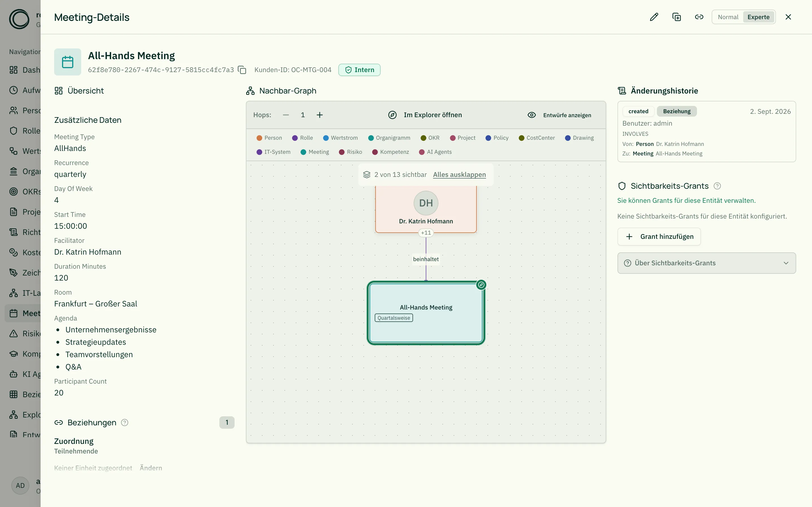
Task: Filter change history by Beziehung tab
Action: tap(676, 111)
